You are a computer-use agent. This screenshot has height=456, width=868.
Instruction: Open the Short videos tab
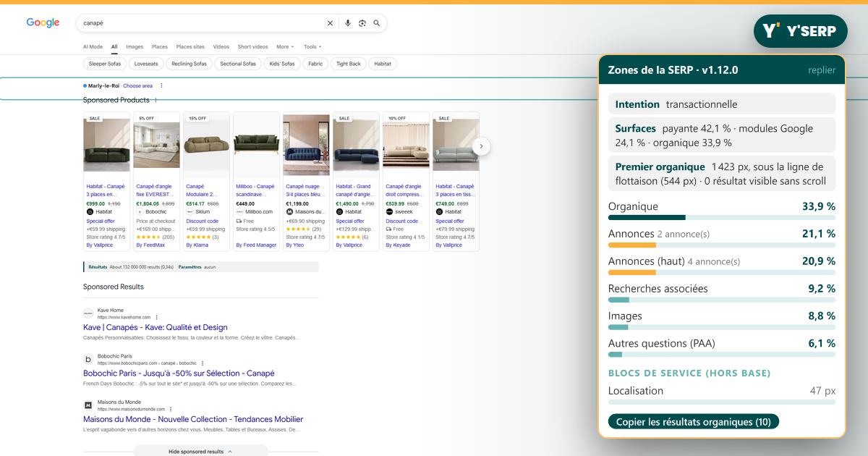[x=252, y=46]
